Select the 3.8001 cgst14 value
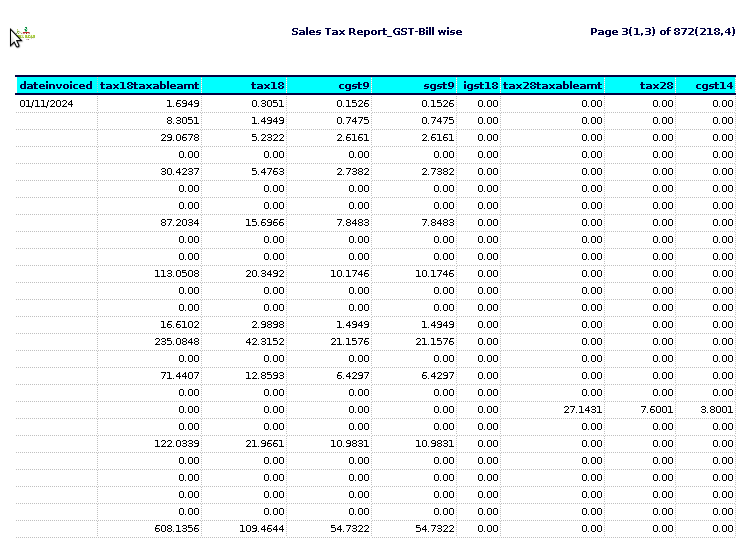This screenshot has height=542, width=753. 717,410
